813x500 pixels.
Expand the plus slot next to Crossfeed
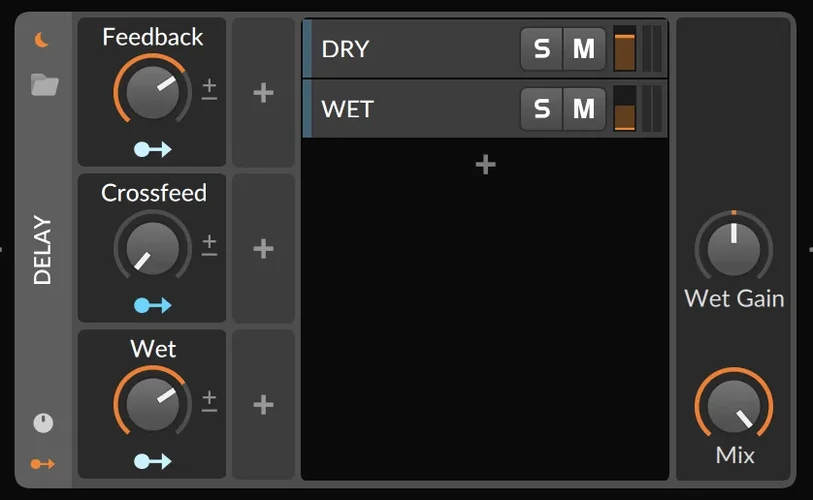(x=263, y=249)
